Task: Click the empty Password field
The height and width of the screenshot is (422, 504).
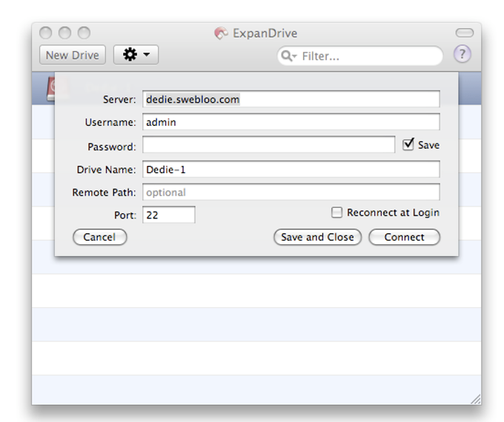Action: coord(269,144)
